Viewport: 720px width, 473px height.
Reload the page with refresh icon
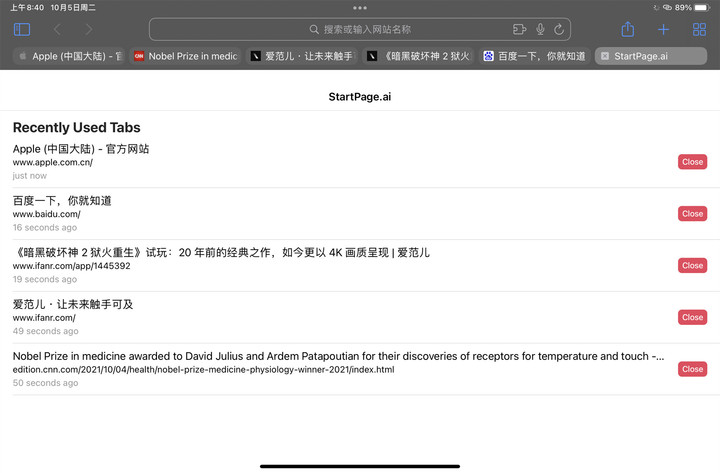coord(559,30)
